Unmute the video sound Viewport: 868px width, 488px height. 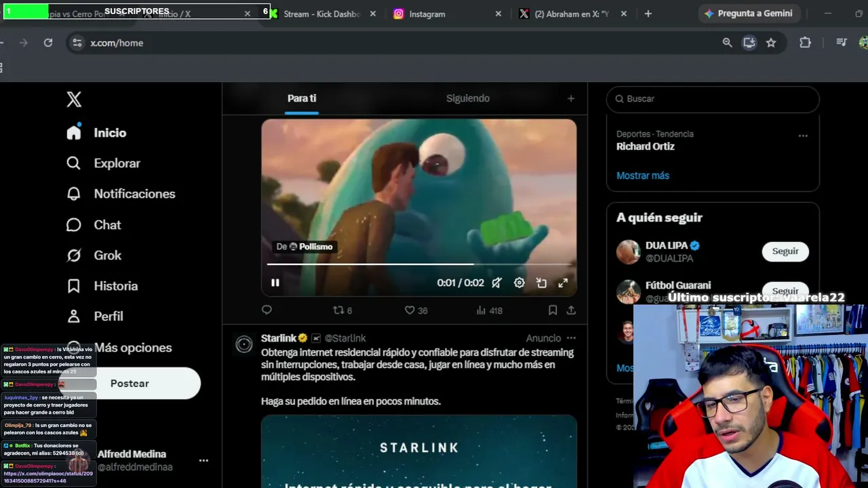pos(497,283)
